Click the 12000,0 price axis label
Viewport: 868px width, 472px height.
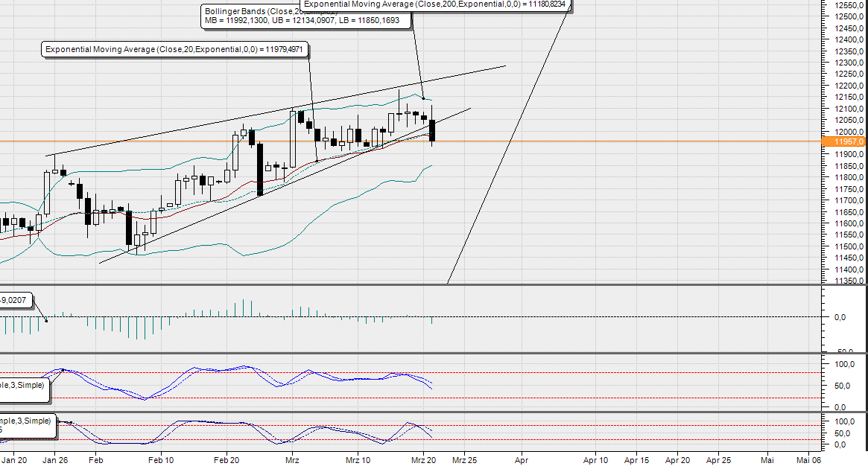point(849,132)
